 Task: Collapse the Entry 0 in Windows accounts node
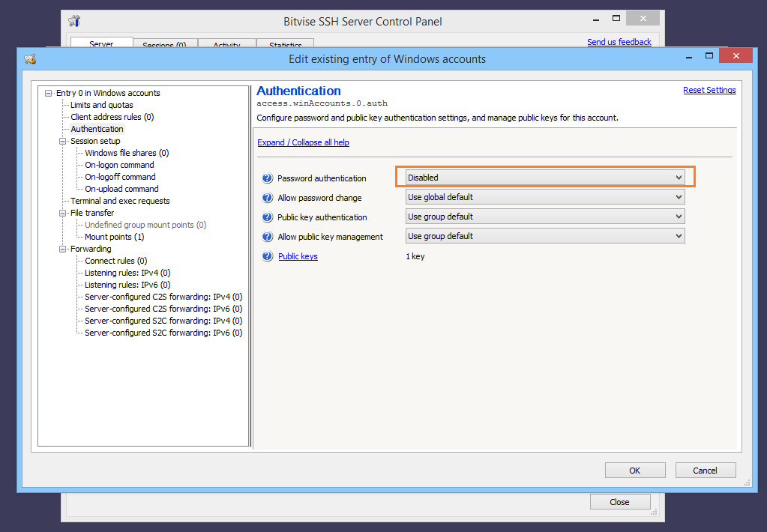49,93
